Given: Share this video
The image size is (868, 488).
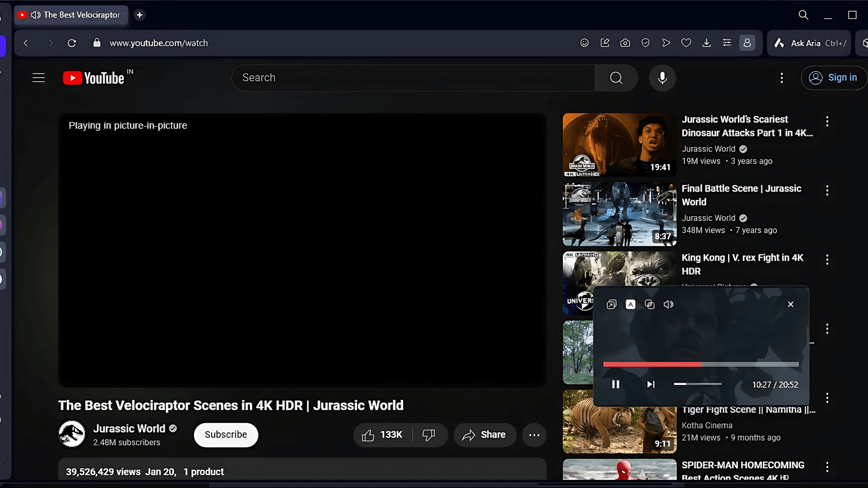Looking at the screenshot, I should 485,435.
